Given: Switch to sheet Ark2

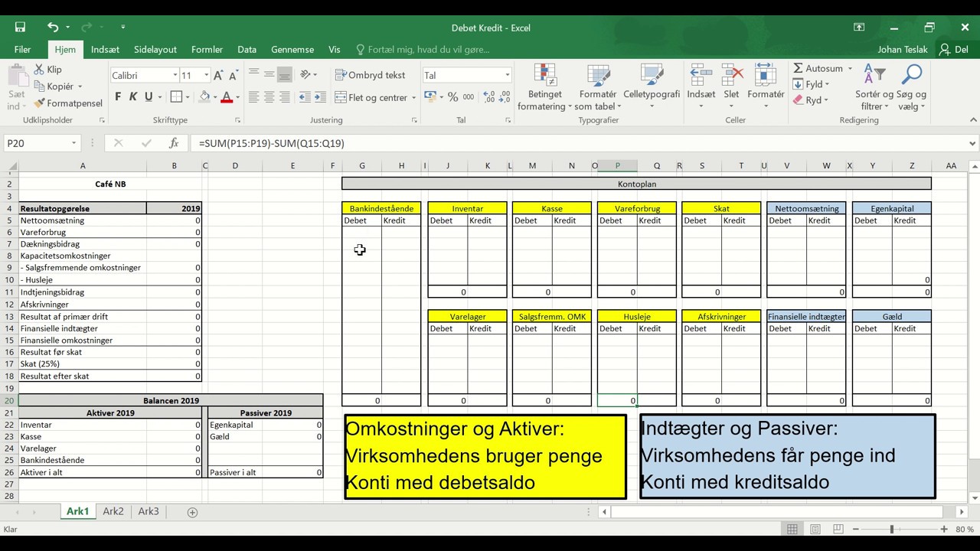Looking at the screenshot, I should pos(113,511).
